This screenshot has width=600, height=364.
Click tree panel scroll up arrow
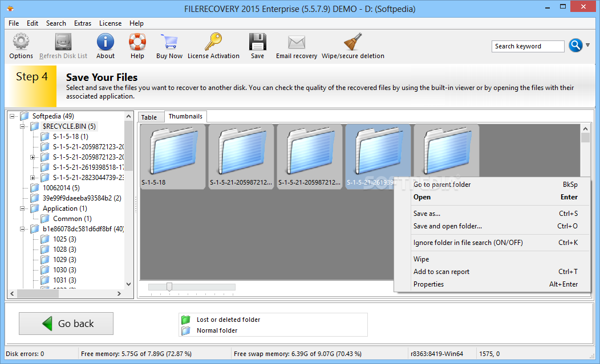[128, 116]
